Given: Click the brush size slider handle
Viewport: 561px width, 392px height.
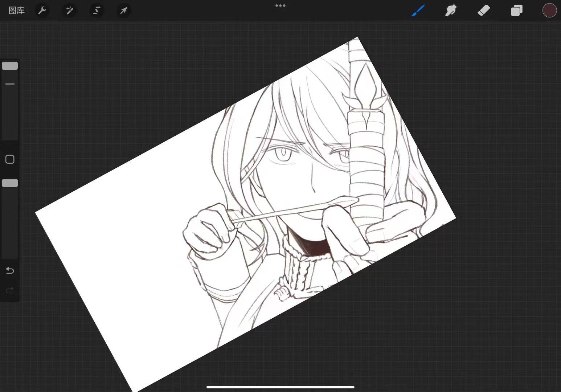Looking at the screenshot, I should pyautogui.click(x=10, y=66).
